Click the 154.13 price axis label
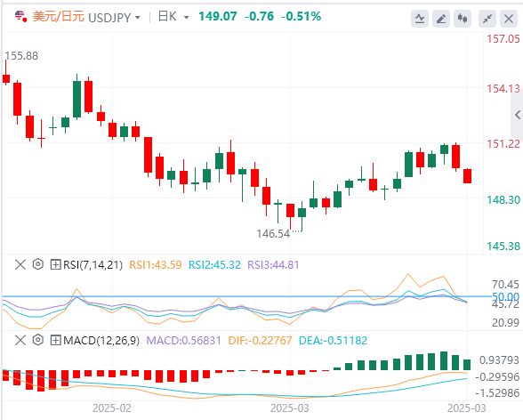The width and height of the screenshot is (523, 420). (x=503, y=89)
